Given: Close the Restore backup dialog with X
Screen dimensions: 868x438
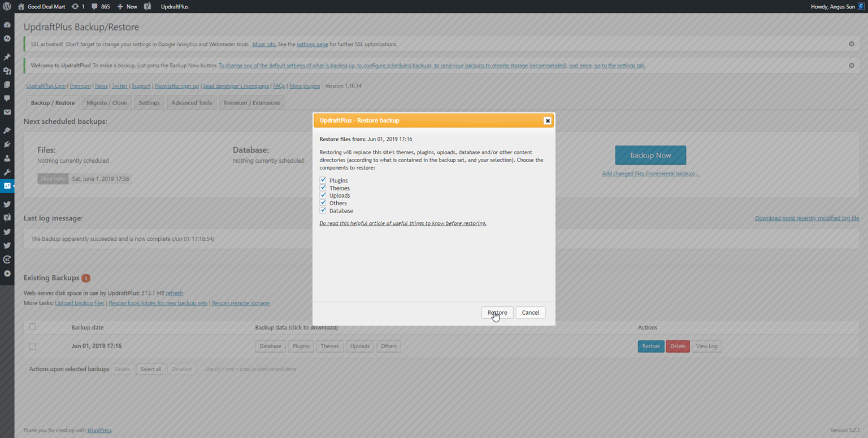Looking at the screenshot, I should [547, 120].
